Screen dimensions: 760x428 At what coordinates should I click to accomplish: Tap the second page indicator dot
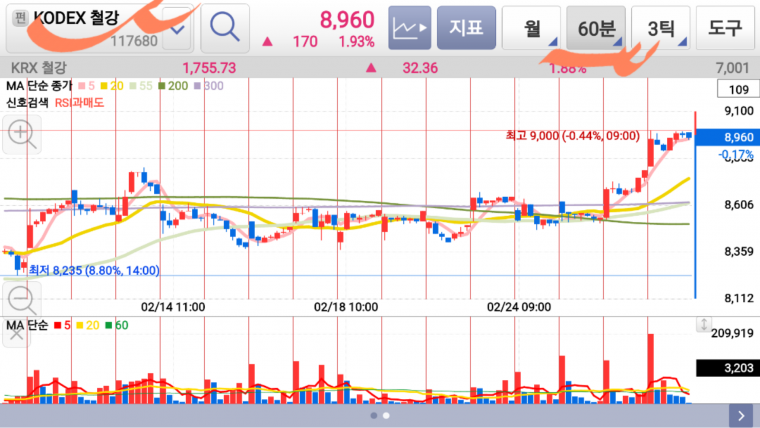tap(386, 415)
